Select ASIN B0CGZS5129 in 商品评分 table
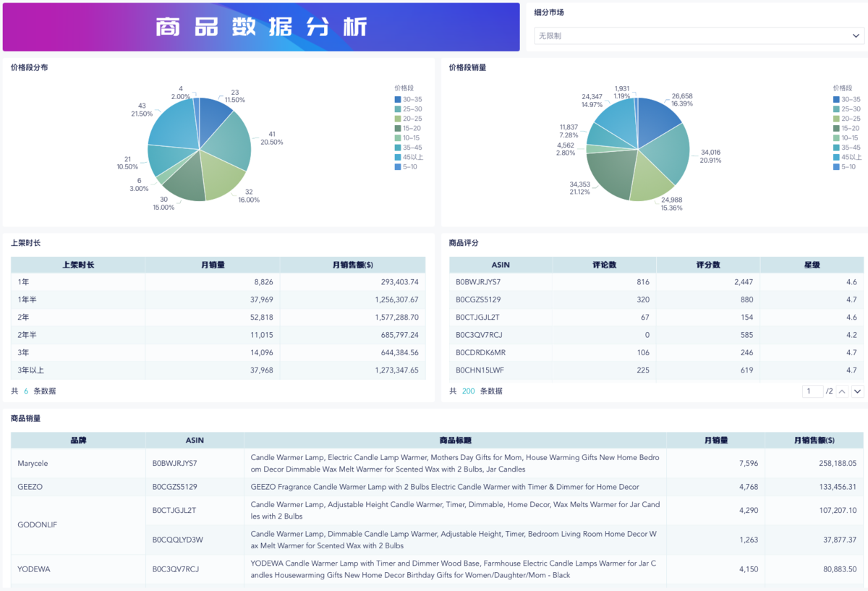 [479, 299]
